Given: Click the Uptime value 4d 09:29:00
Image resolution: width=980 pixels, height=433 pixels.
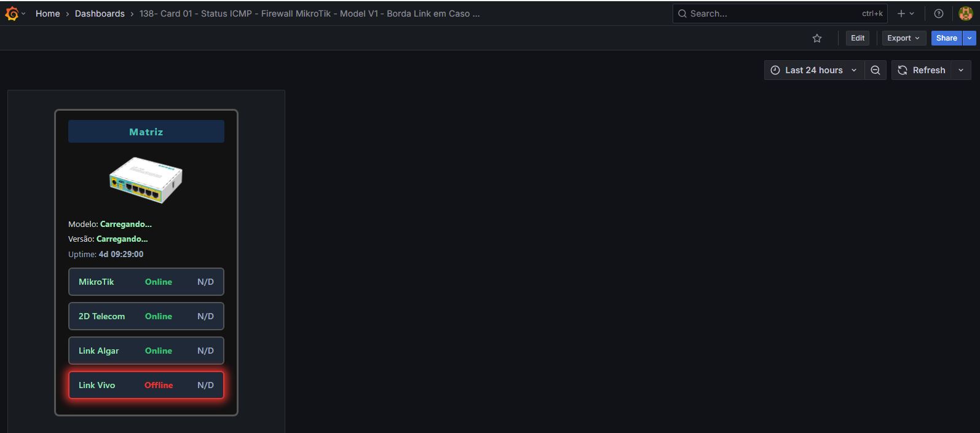Looking at the screenshot, I should pyautogui.click(x=121, y=254).
